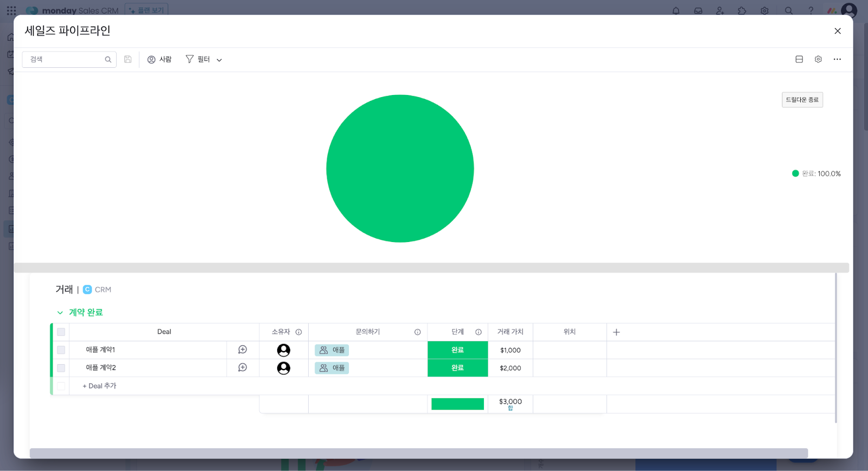Open notifications bell icon in top bar
Image resolution: width=868 pixels, height=471 pixels.
[x=676, y=10]
